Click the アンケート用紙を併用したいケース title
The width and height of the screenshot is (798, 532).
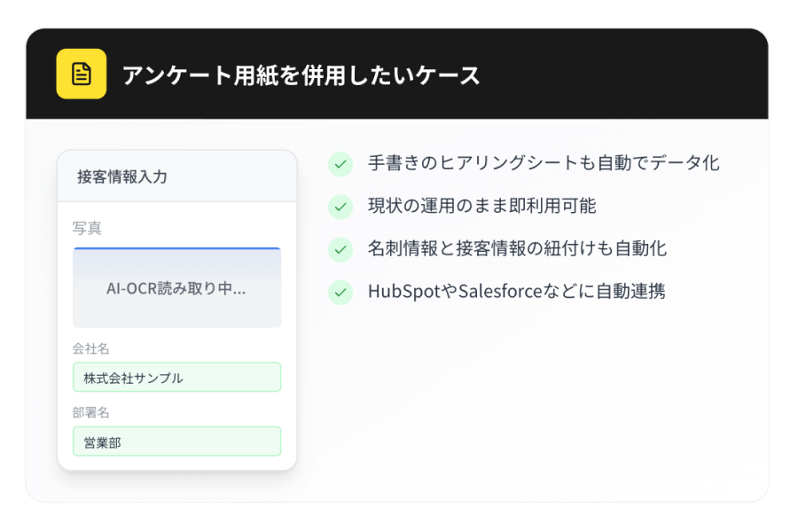tap(300, 76)
